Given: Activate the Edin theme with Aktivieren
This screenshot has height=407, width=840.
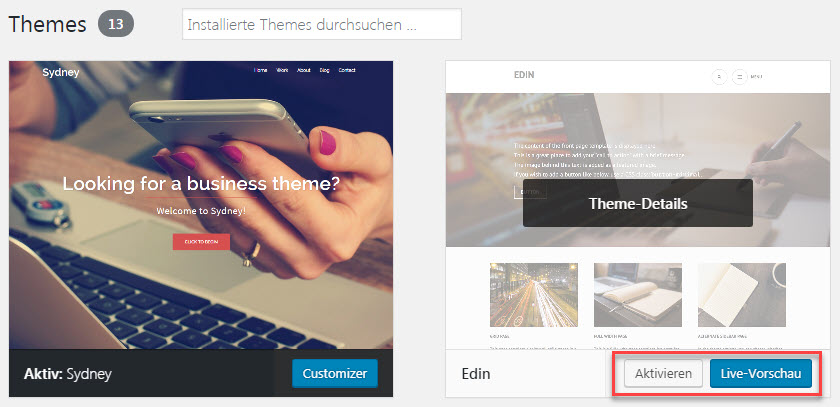Looking at the screenshot, I should pos(663,373).
